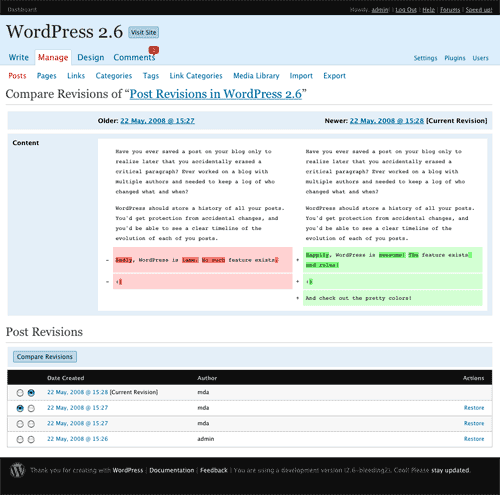500x495 pixels.
Task: Open the Media Library submenu
Action: click(x=256, y=76)
